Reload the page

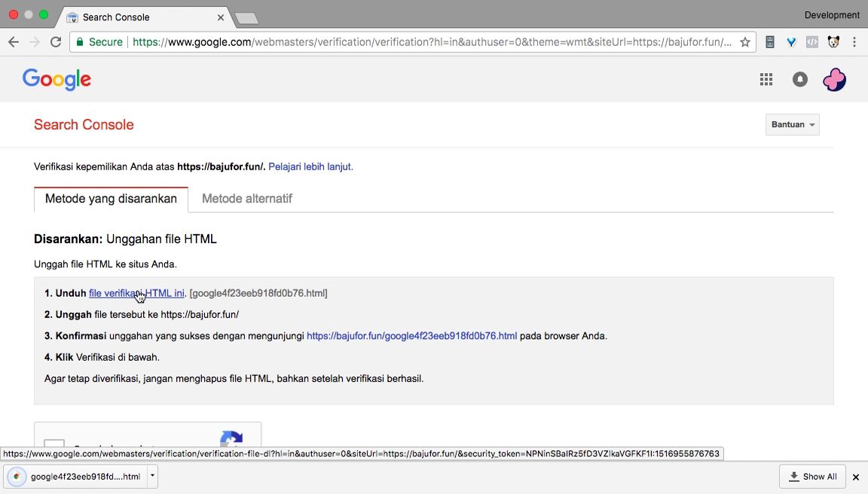tap(55, 42)
